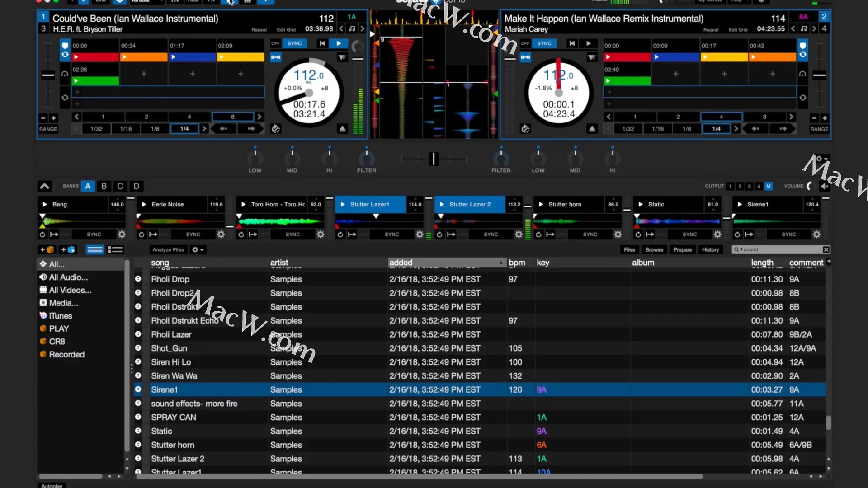Toggle headphone cue on deck 1
The image size is (868, 488).
[65, 74]
